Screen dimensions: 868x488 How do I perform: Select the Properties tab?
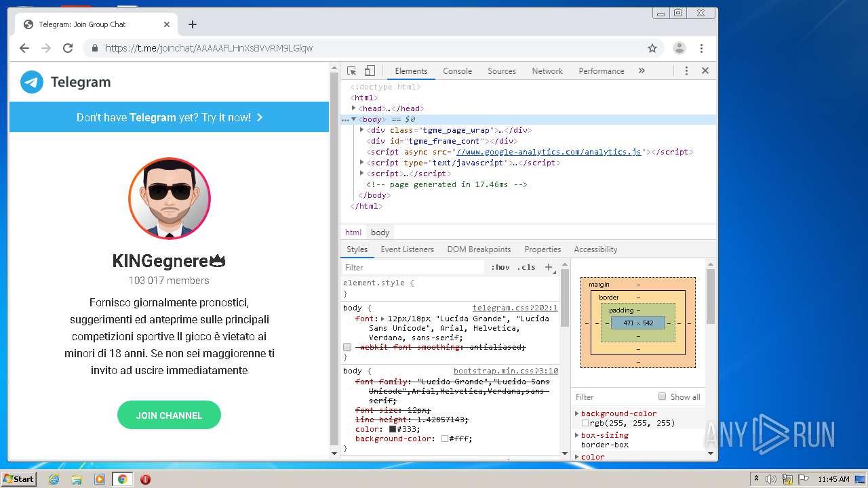coord(542,249)
